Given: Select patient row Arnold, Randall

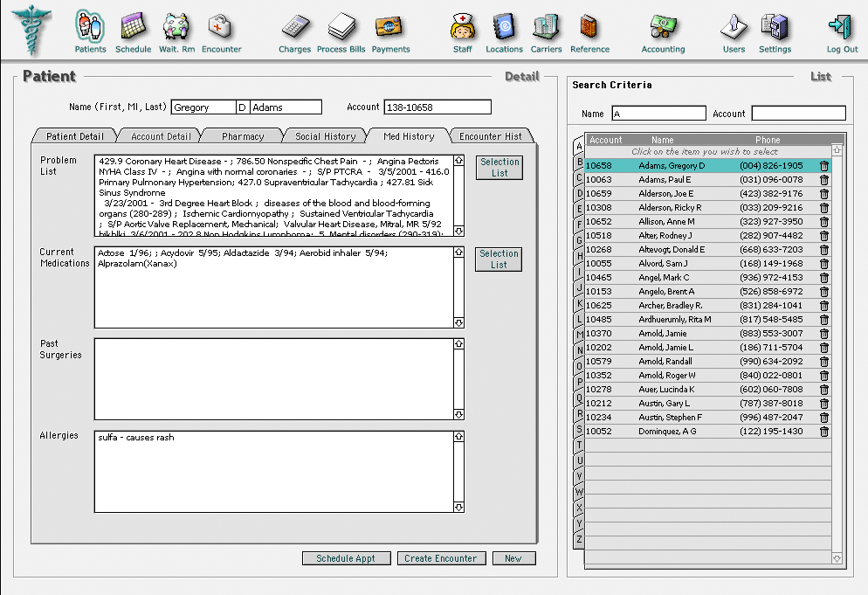Looking at the screenshot, I should click(707, 361).
